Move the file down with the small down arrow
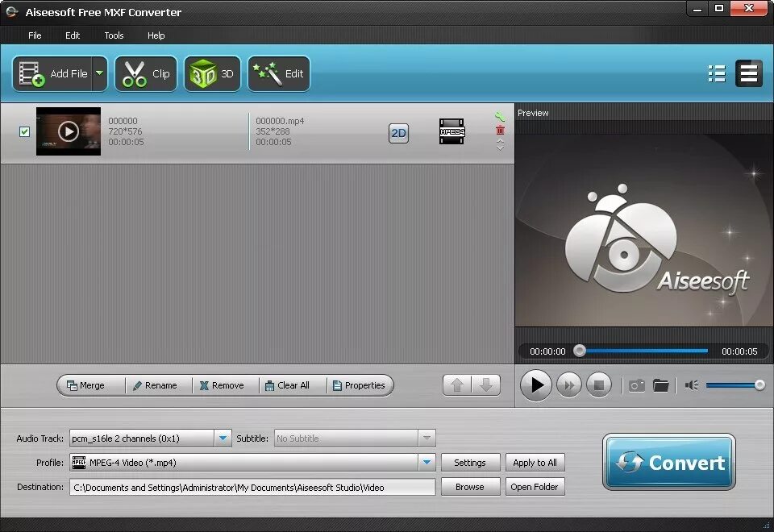The height and width of the screenshot is (532, 774). coord(500,148)
